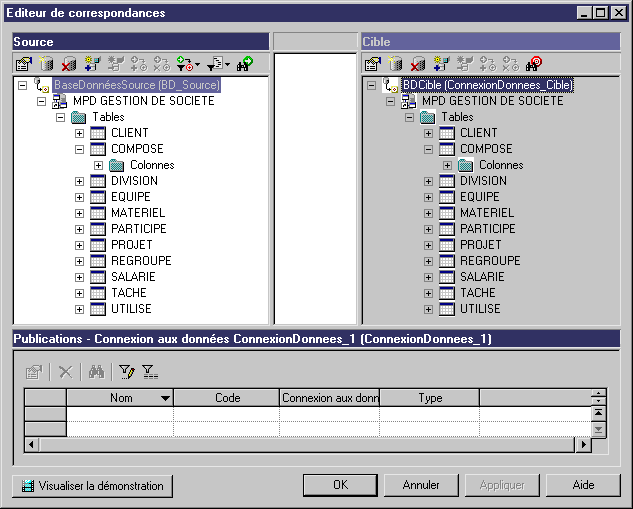The height and width of the screenshot is (509, 633).
Task: Expand PROJET table in Cible tree
Action: [x=428, y=245]
